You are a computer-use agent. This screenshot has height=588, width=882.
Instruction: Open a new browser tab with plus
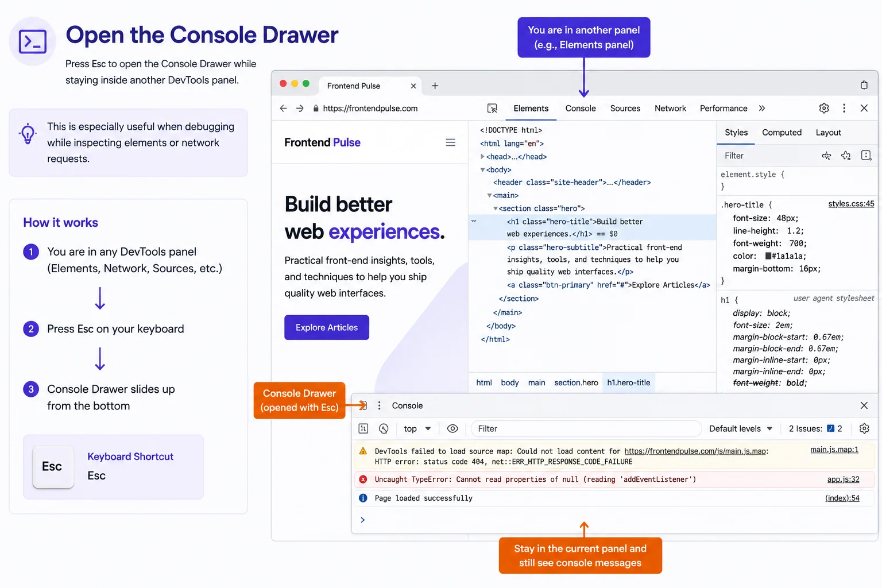tap(435, 86)
